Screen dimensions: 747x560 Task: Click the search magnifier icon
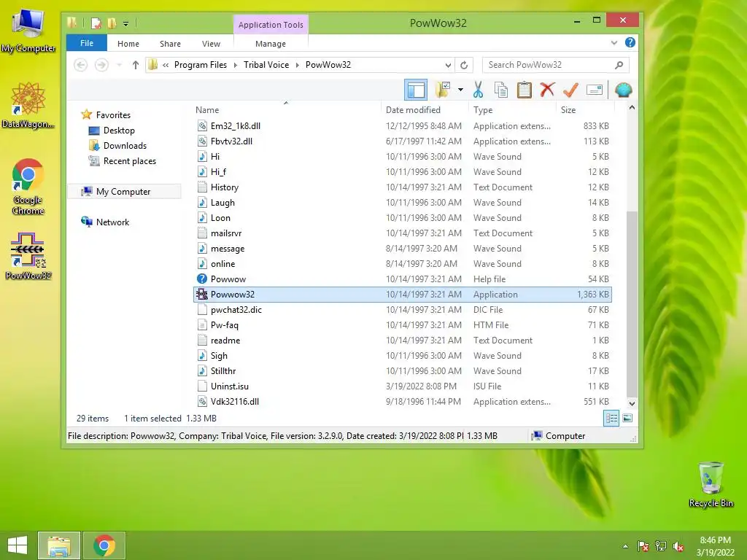click(619, 65)
